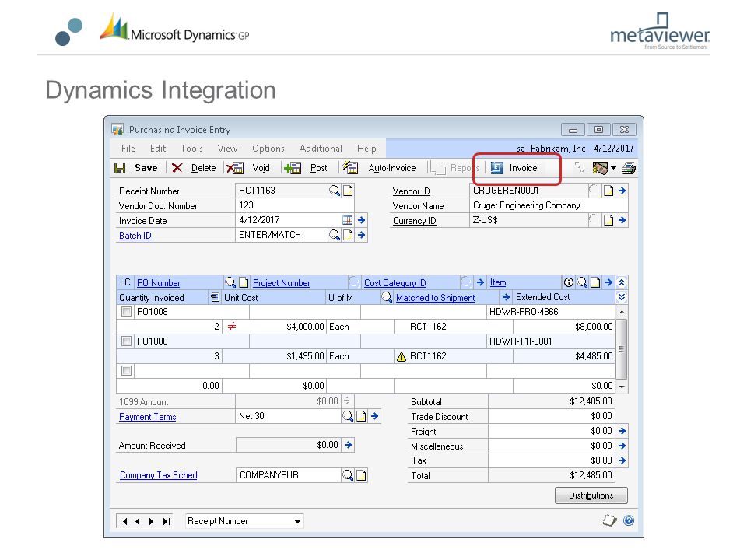747x560 pixels.
Task: Click the note icon next to Currency ID
Action: click(608, 220)
